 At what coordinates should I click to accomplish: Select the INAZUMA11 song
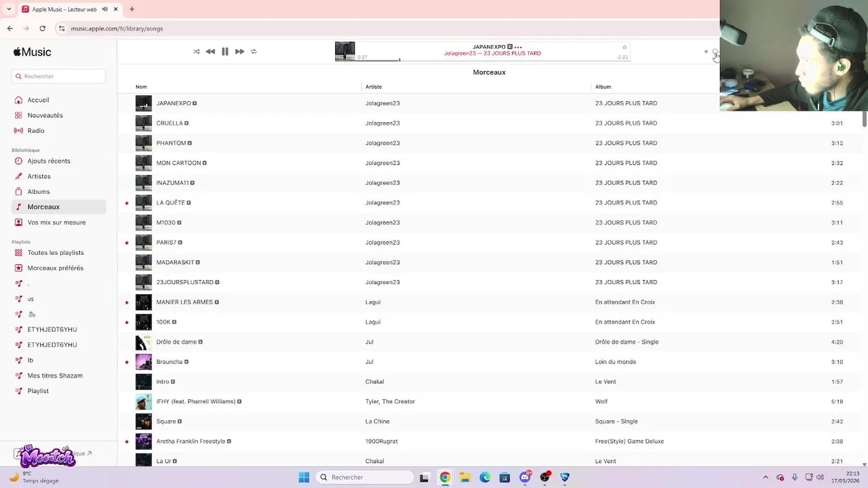[x=489, y=183]
